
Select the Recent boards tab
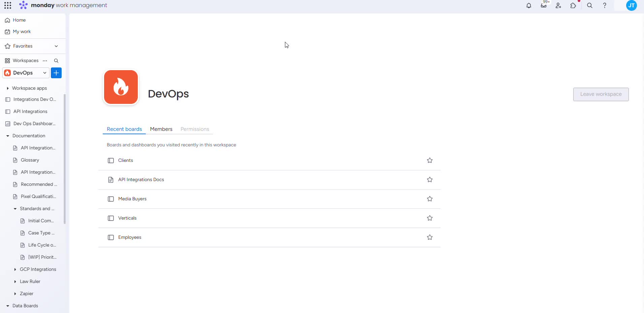[124, 129]
